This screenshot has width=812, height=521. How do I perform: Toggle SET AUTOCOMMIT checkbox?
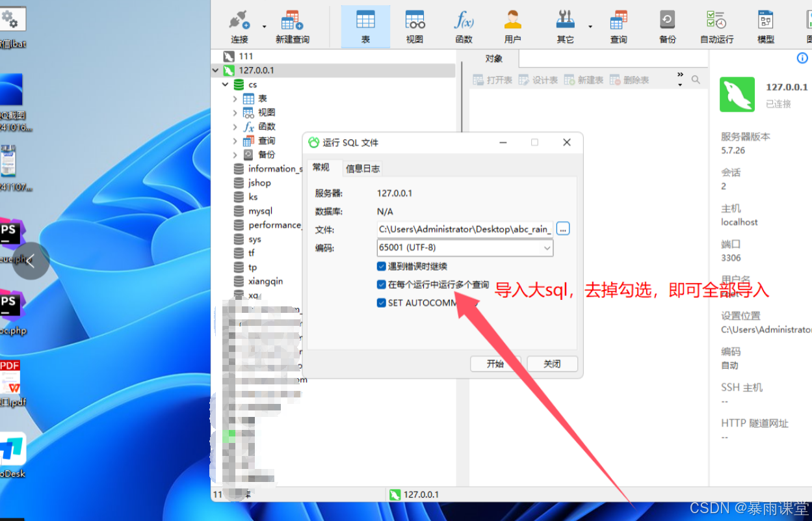pos(382,303)
